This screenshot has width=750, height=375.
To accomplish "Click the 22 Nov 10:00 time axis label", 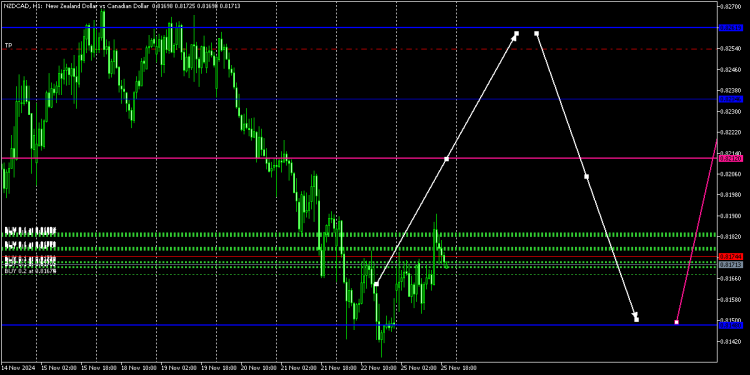I will tap(379, 368).
